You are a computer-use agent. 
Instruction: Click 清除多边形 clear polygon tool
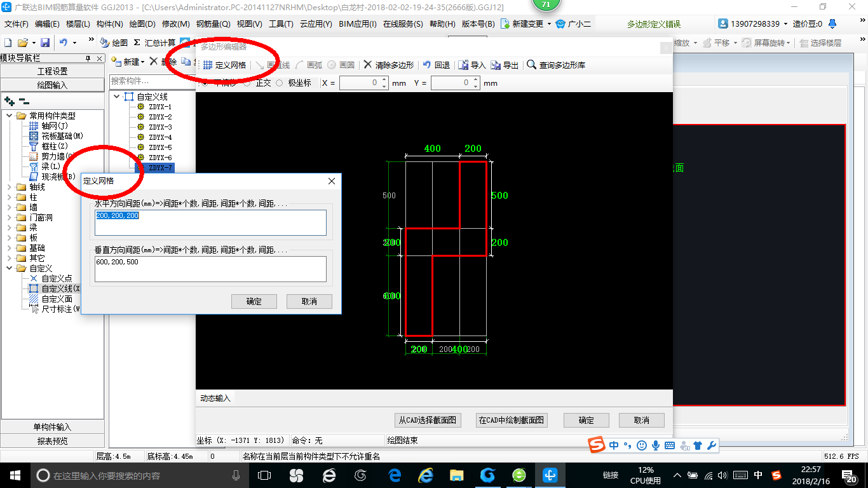[389, 65]
